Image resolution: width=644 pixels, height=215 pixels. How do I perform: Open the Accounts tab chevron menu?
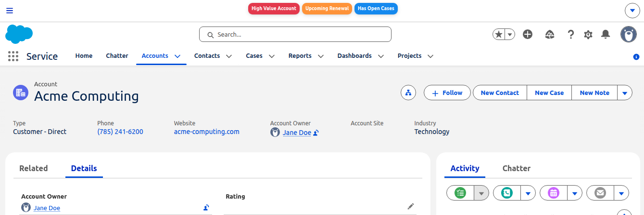[177, 56]
